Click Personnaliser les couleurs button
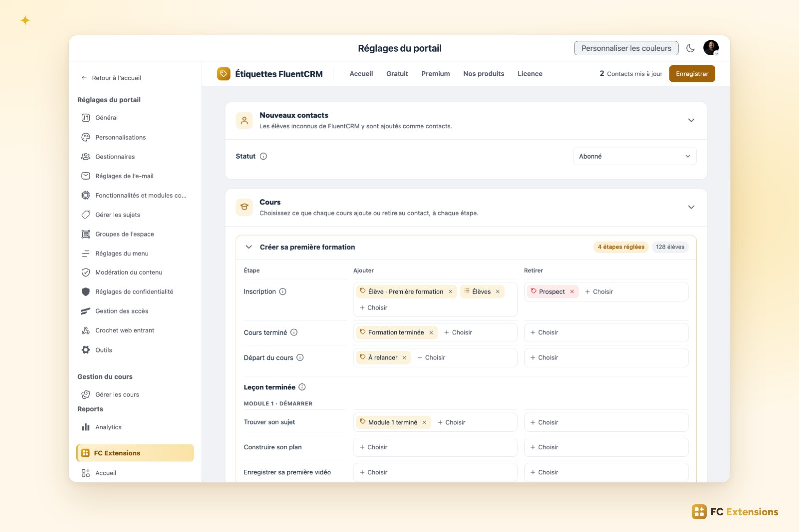Image resolution: width=799 pixels, height=532 pixels. 626,48
